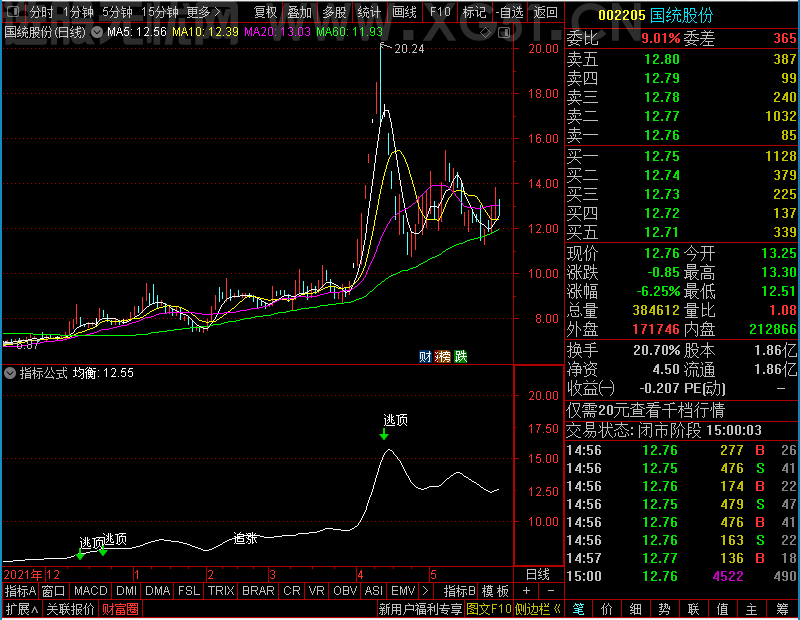Open 财富圈 tab

[x=120, y=609]
